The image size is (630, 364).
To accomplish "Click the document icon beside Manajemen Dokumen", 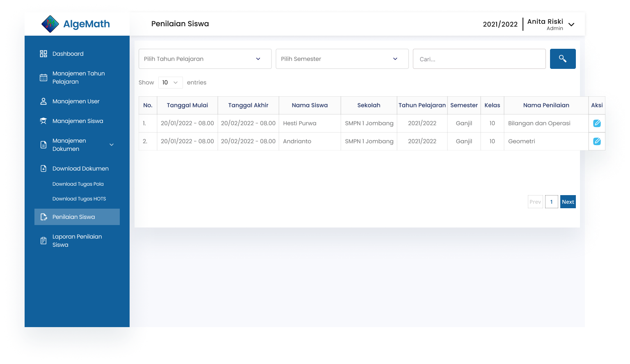I will 43,145.
